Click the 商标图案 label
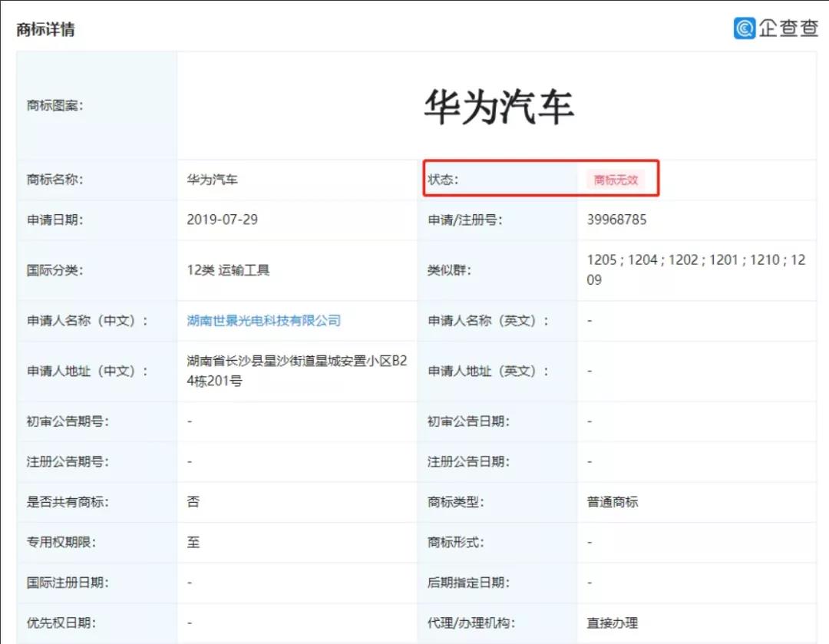Image resolution: width=829 pixels, height=644 pixels. 55,105
